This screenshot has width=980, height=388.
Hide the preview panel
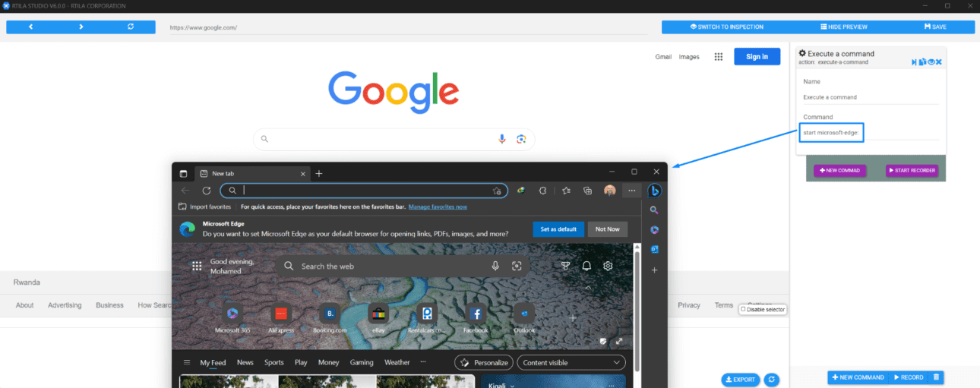(x=844, y=27)
